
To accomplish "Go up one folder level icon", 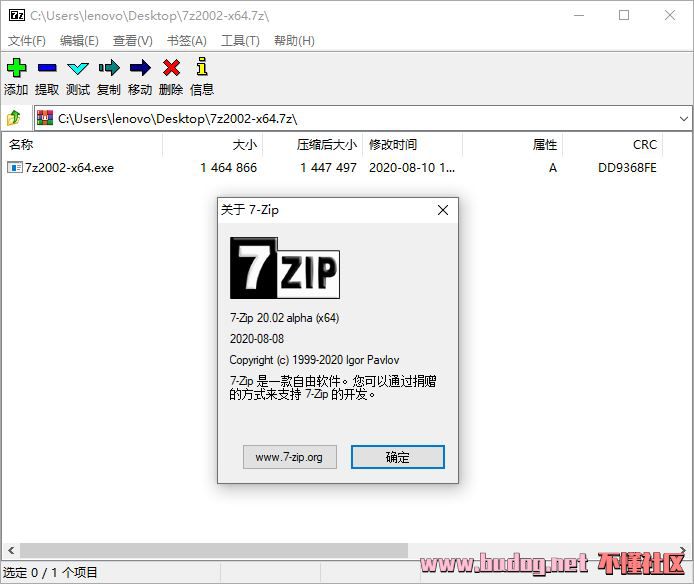I will point(14,118).
